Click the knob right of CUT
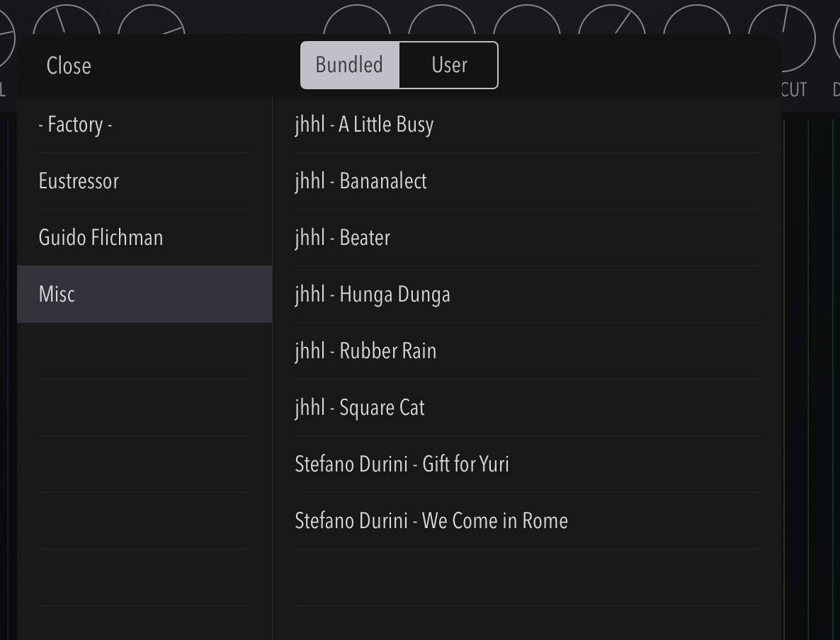The height and width of the screenshot is (640, 840). (836, 39)
